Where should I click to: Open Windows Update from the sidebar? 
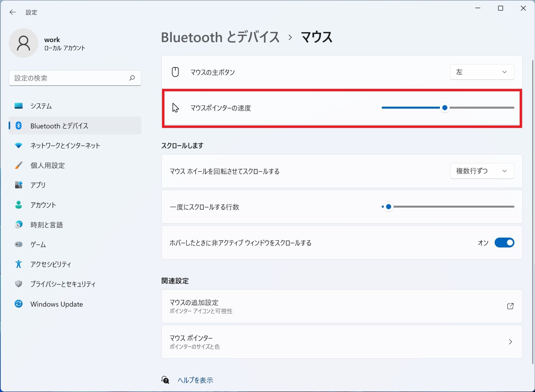[56, 304]
